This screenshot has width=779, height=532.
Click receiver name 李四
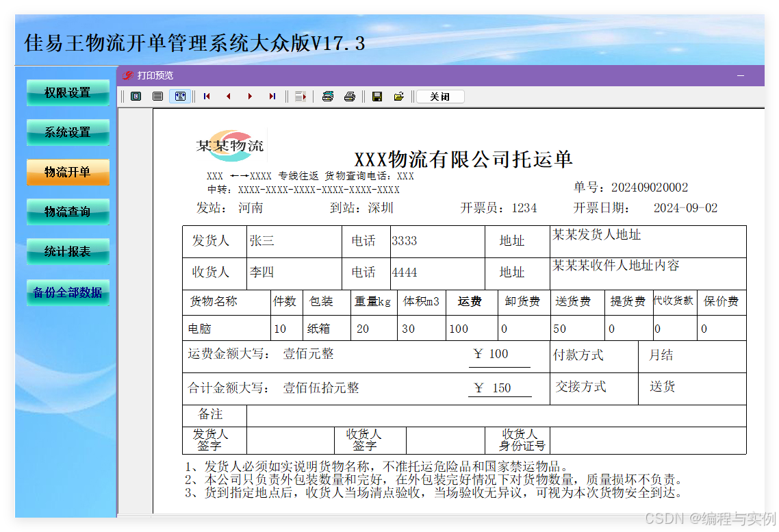(x=261, y=273)
